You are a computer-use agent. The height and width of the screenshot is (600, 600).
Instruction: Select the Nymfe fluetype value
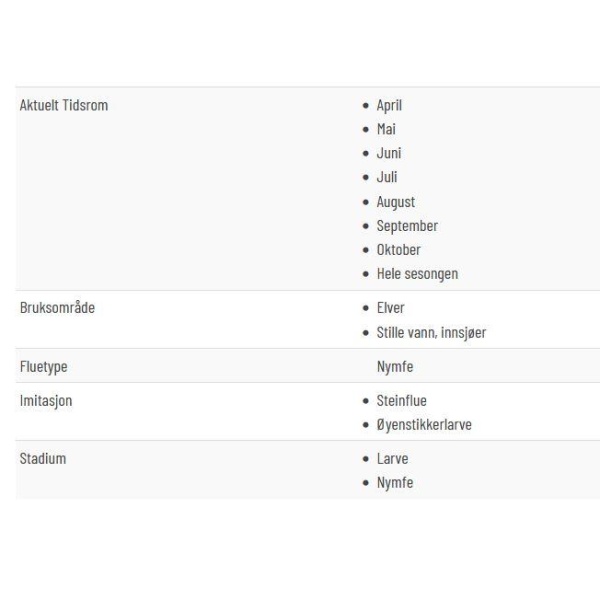[395, 367]
